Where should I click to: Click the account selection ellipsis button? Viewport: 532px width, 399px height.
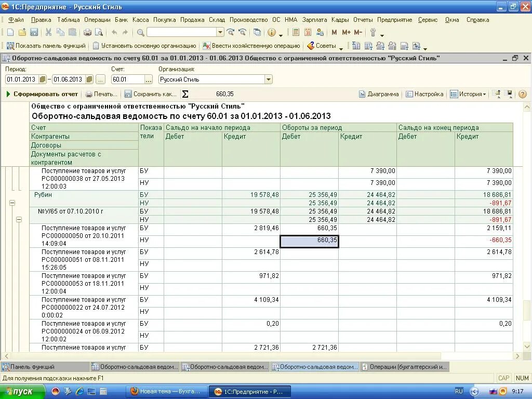tap(148, 79)
